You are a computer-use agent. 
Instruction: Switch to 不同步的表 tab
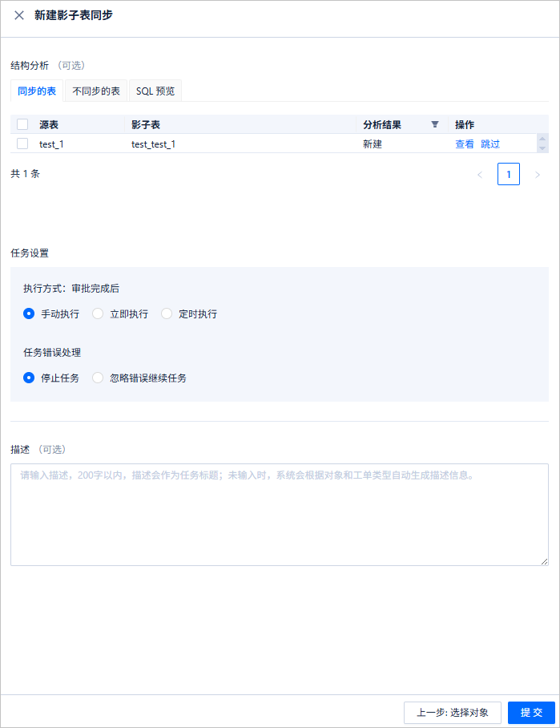(96, 91)
